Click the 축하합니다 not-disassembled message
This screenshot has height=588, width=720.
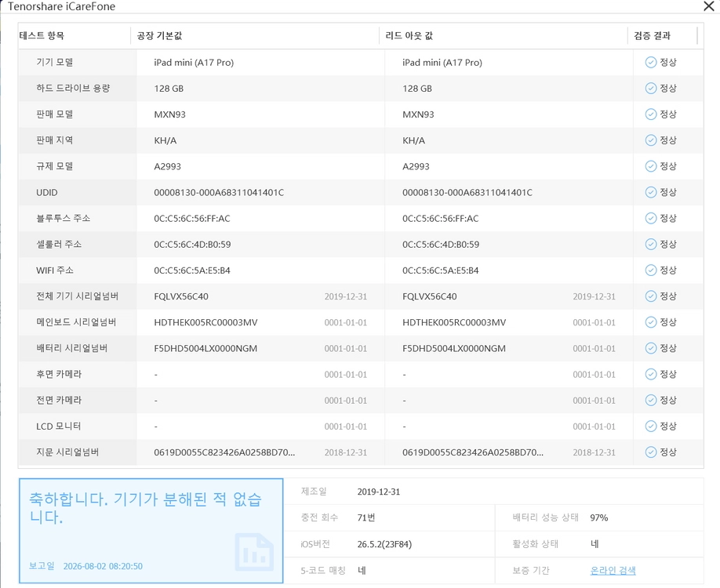pos(145,508)
